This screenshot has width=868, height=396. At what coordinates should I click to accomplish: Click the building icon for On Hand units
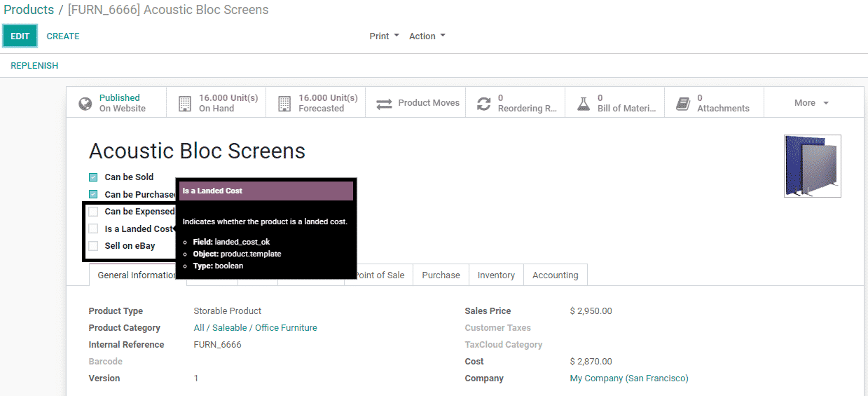[x=185, y=104]
